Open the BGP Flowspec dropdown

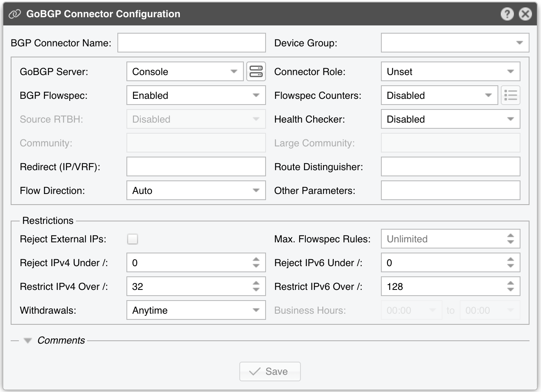[196, 95]
